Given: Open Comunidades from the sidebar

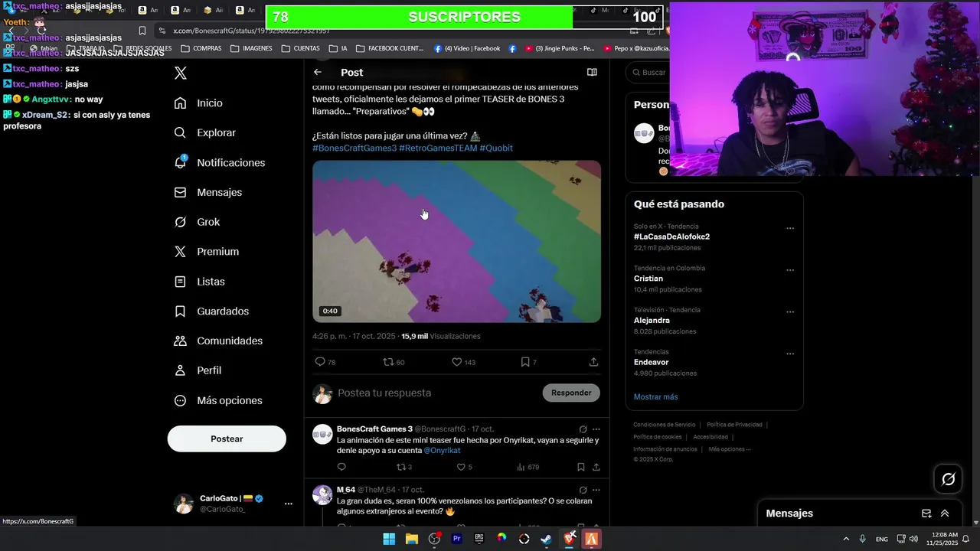Looking at the screenshot, I should coord(218,341).
